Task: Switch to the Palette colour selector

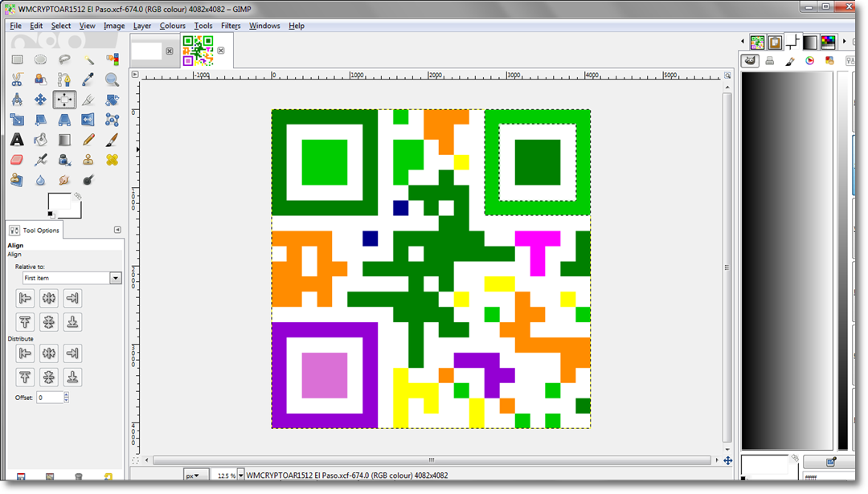Action: coord(829,61)
